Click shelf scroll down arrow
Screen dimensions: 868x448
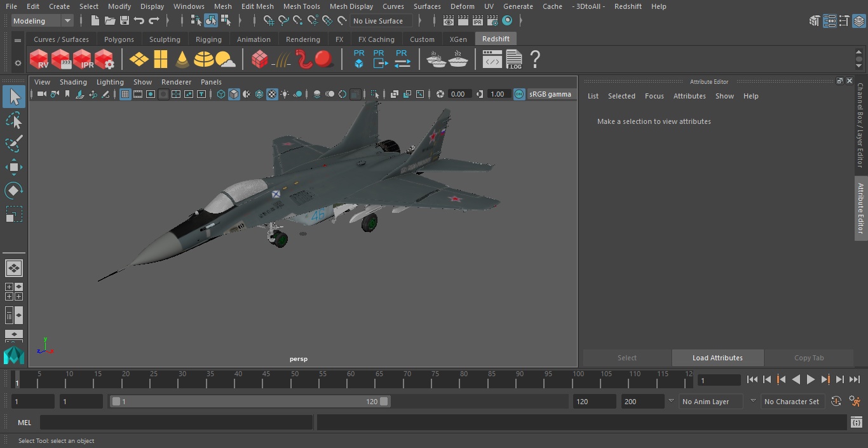click(x=859, y=66)
